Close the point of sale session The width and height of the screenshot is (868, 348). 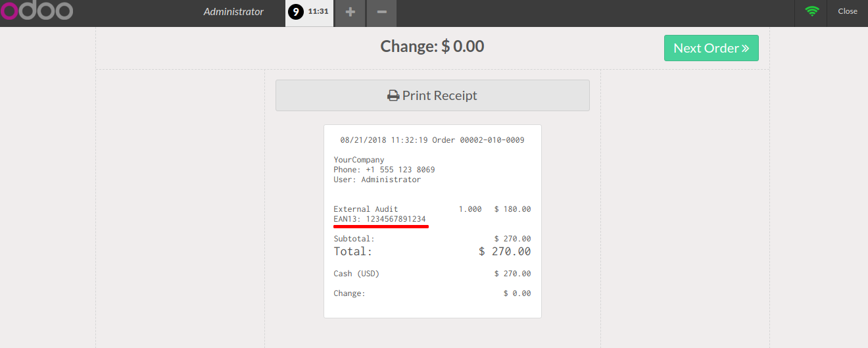(x=848, y=11)
